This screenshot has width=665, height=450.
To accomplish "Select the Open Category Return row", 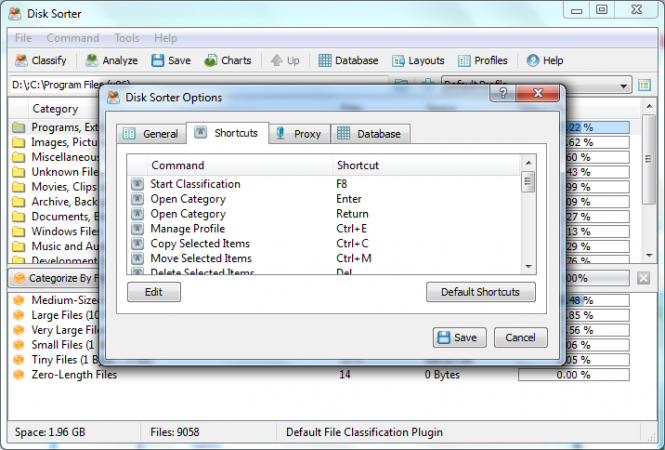I will click(x=324, y=214).
